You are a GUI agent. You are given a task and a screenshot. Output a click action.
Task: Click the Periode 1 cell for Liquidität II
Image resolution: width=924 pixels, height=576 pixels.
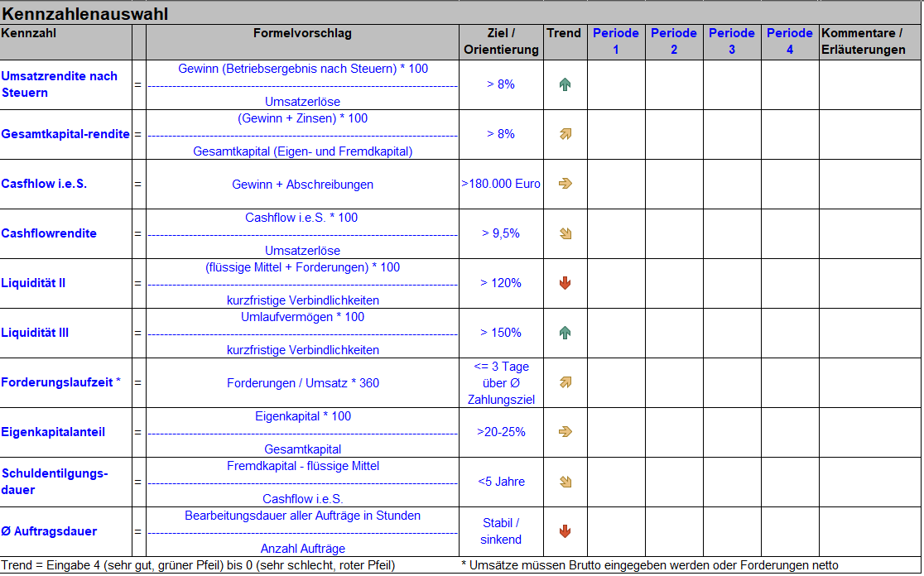pyautogui.click(x=616, y=283)
